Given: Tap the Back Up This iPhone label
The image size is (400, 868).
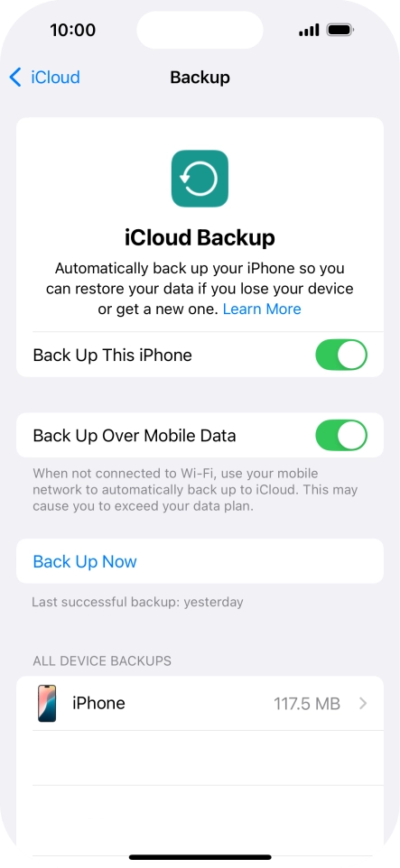Looking at the screenshot, I should coord(113,355).
